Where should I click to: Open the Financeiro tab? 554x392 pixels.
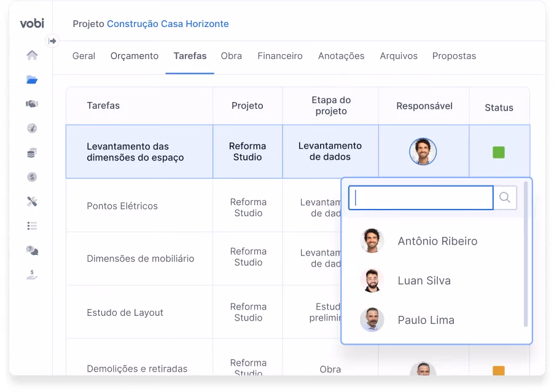coord(280,56)
